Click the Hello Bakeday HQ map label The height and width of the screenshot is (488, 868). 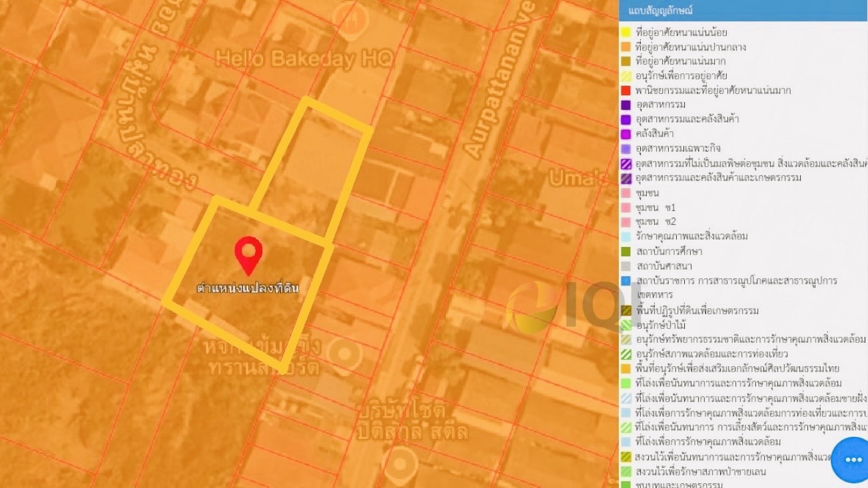[304, 59]
